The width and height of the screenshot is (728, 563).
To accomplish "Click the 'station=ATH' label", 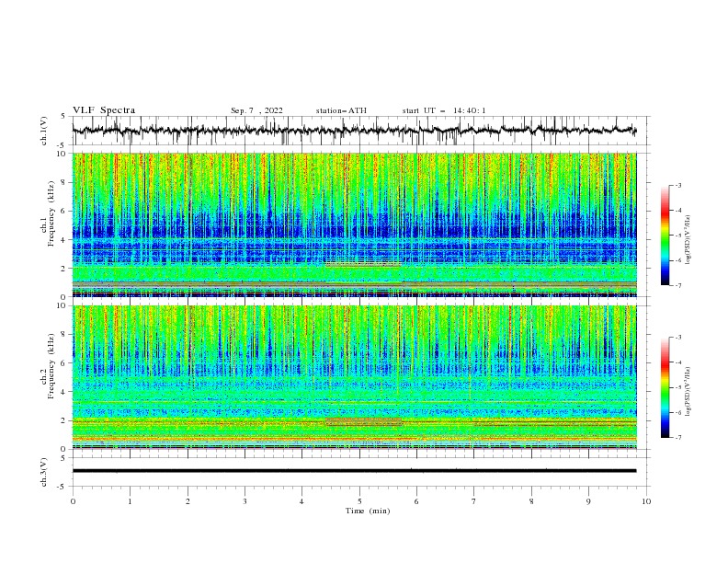I will click(341, 110).
